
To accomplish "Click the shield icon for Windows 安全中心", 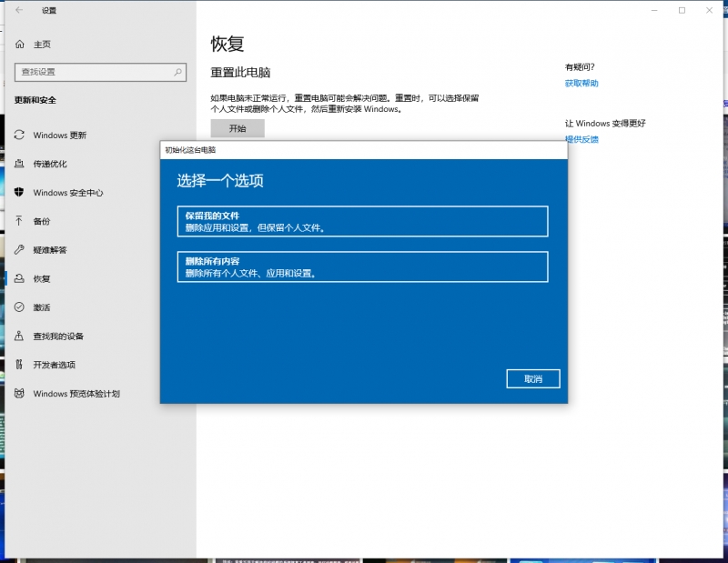I will (19, 192).
